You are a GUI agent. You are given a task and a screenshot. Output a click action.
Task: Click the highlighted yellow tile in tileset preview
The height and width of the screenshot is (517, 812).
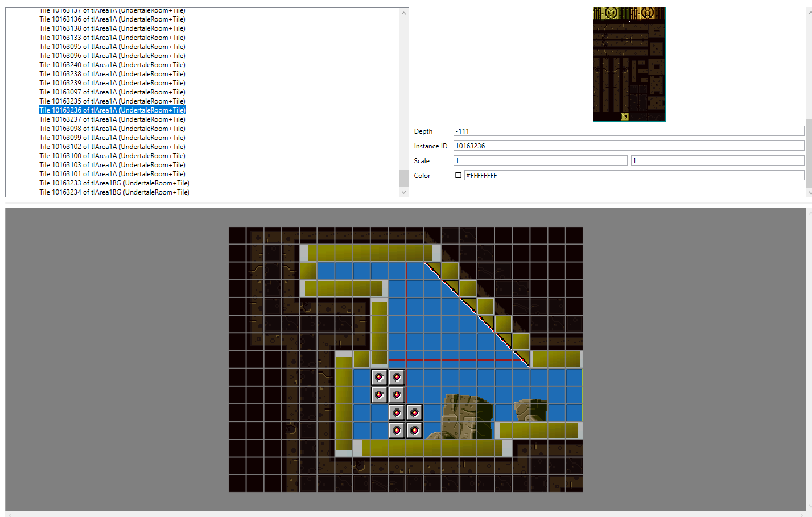tap(624, 117)
